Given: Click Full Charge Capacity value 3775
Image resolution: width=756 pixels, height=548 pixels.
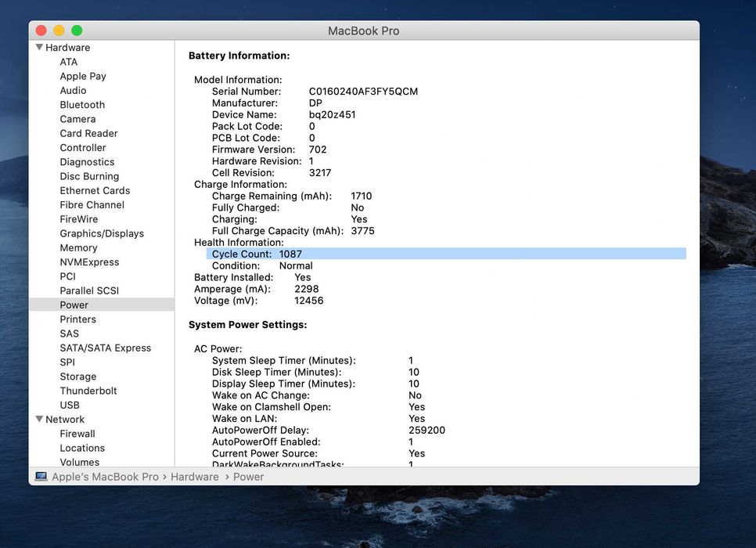Looking at the screenshot, I should click(362, 231).
